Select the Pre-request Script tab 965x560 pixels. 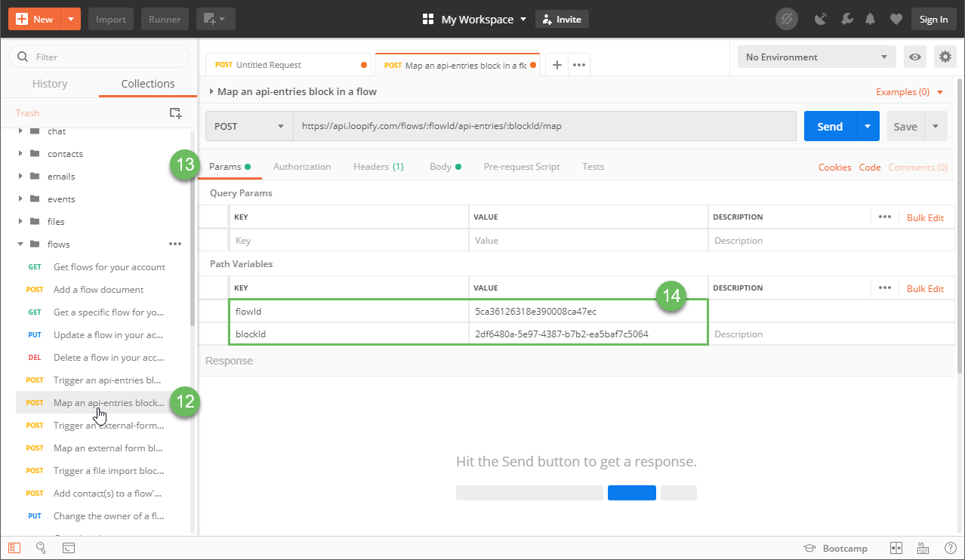(522, 167)
